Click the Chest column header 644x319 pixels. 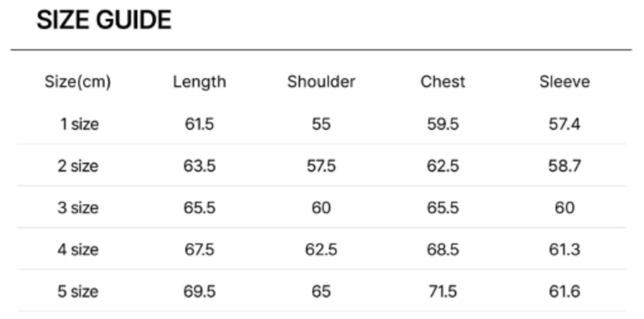[x=443, y=82]
